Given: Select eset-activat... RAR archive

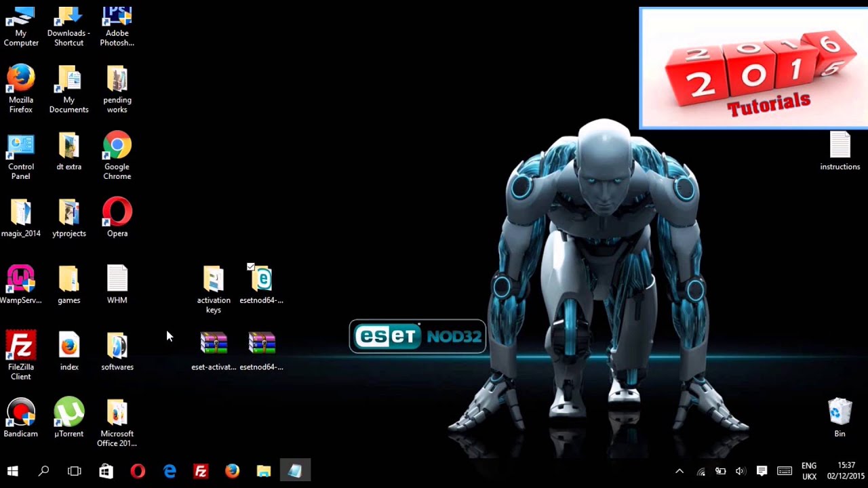Looking at the screenshot, I should click(x=214, y=351).
